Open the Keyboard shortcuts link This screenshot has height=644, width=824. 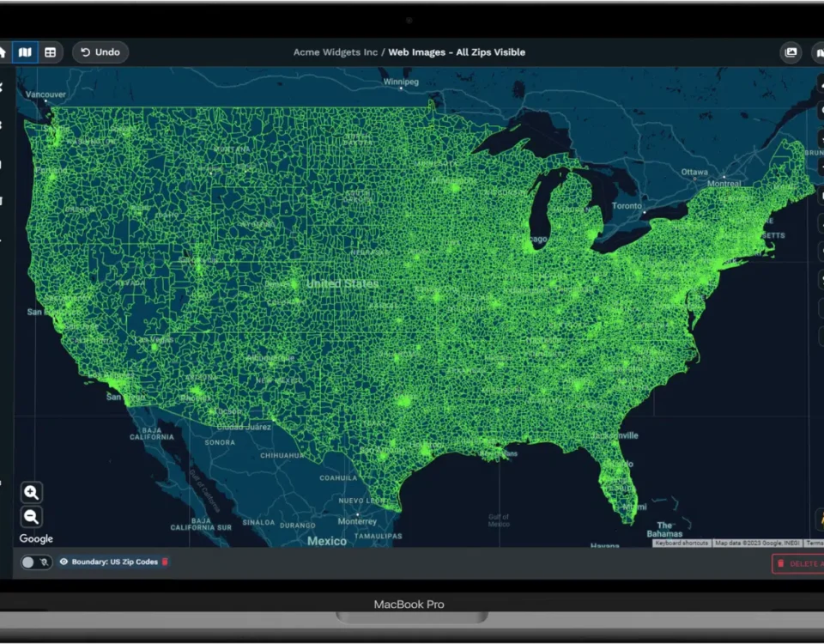point(682,543)
